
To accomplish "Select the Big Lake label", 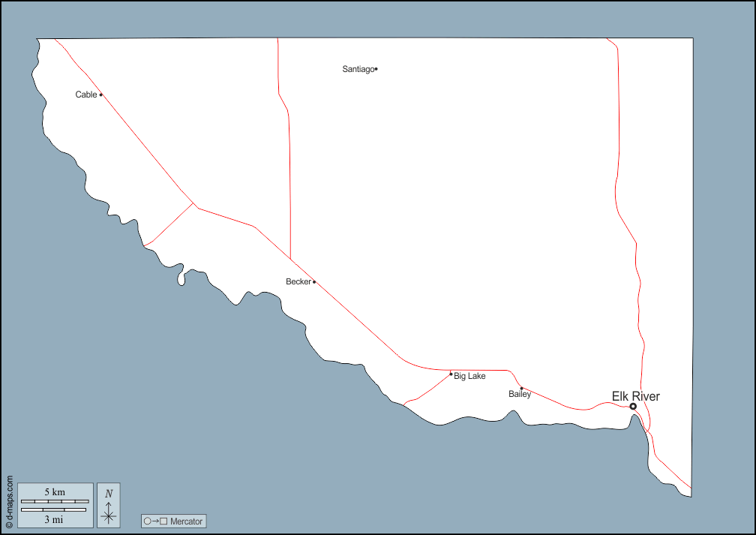I will (469, 376).
